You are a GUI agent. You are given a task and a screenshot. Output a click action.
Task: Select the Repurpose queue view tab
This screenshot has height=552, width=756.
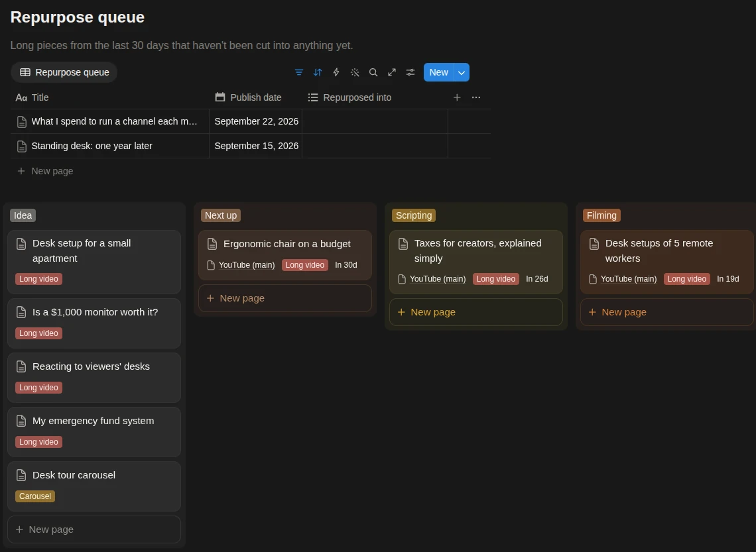click(x=64, y=72)
